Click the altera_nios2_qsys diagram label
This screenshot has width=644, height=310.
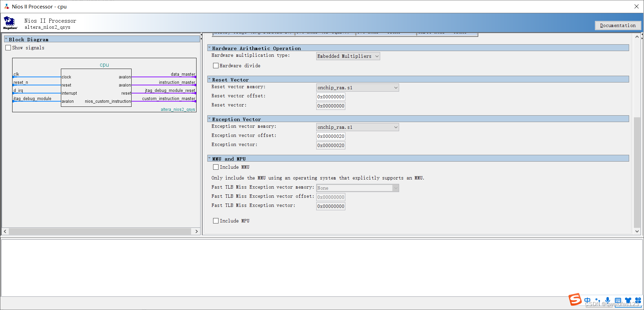[178, 109]
